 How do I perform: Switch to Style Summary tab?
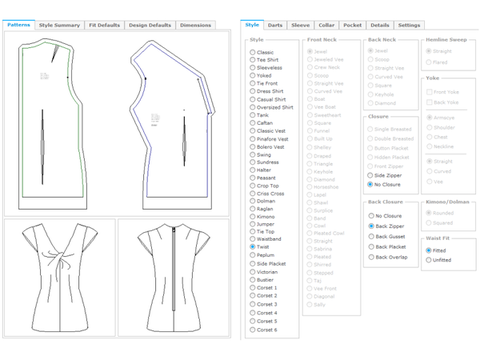[59, 25]
